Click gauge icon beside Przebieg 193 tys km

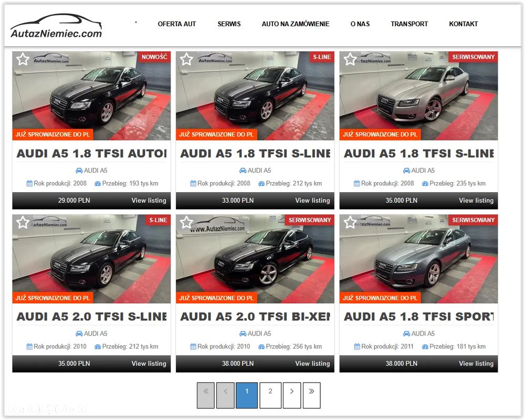[98, 184]
